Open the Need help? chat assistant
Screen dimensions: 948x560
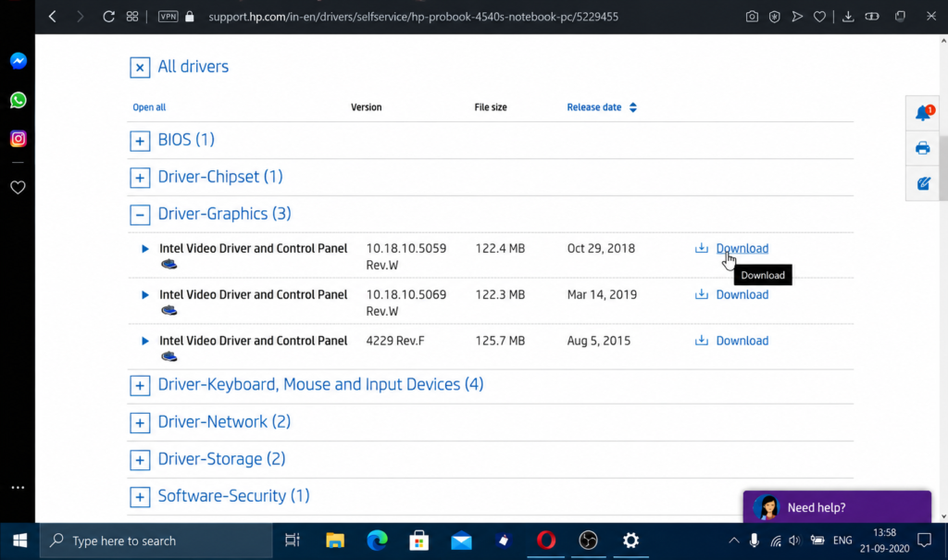pyautogui.click(x=837, y=507)
